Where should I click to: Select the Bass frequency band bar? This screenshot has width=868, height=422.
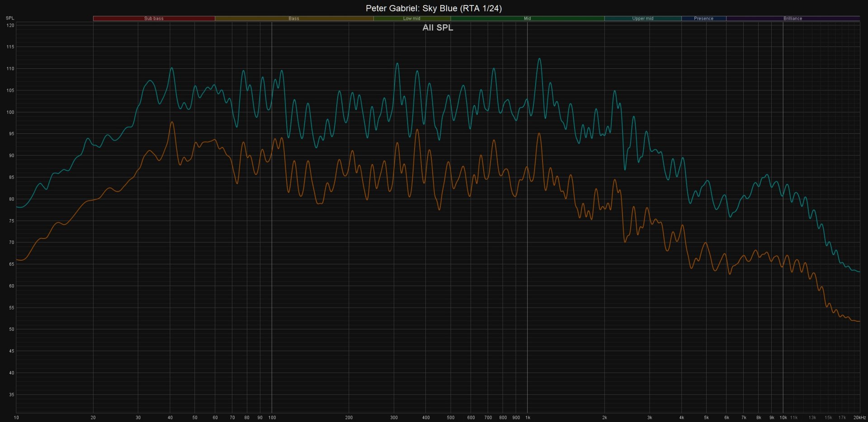[294, 19]
